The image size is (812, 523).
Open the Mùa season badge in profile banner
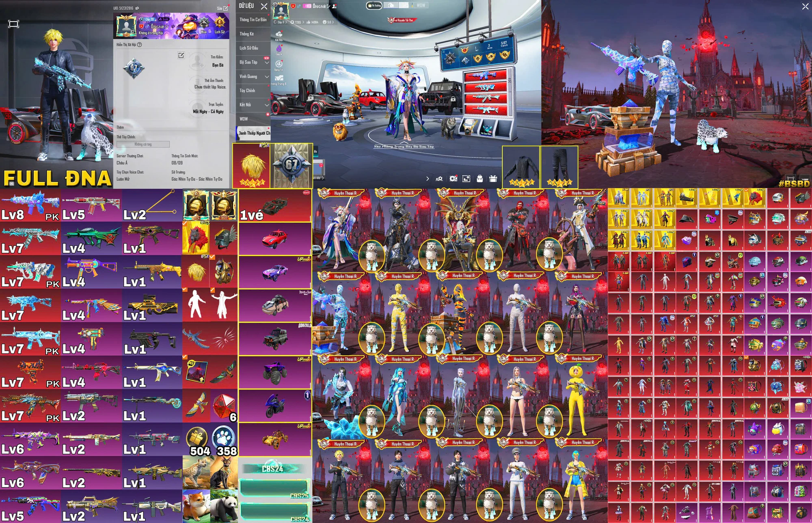coord(204,25)
